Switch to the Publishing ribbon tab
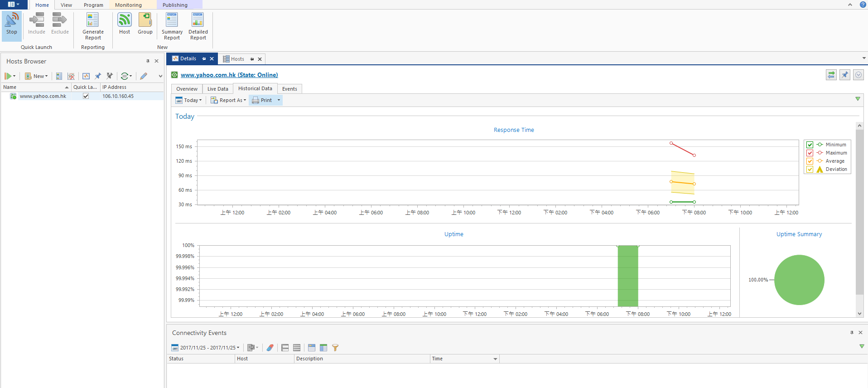 pos(175,5)
